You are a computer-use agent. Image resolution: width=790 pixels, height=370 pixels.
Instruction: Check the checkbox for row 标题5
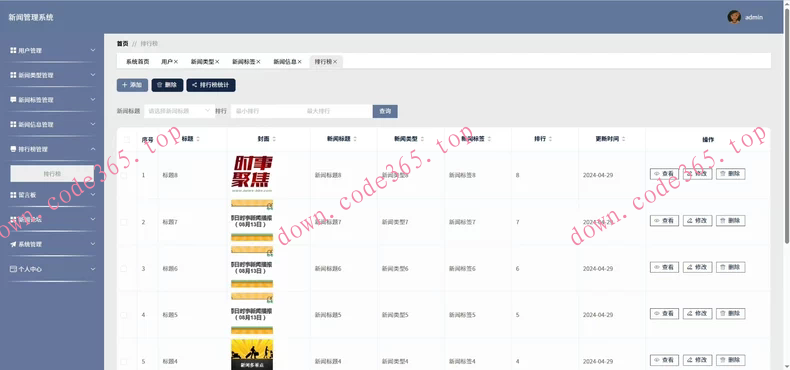124,315
